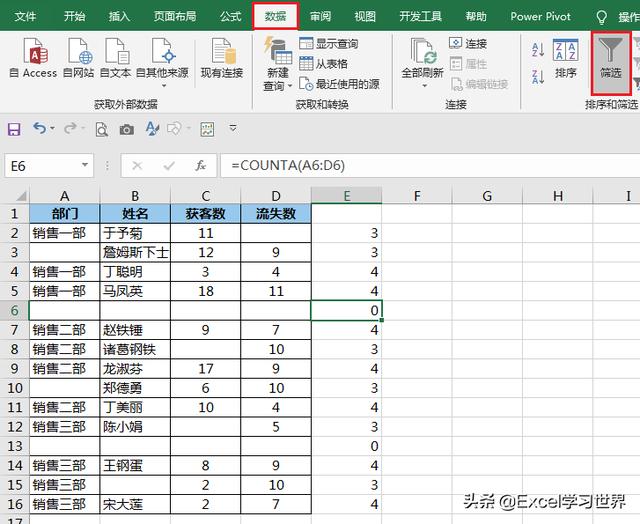This screenshot has height=524, width=640.
Task: Redo action in quick toolbar
Action: (x=70, y=129)
